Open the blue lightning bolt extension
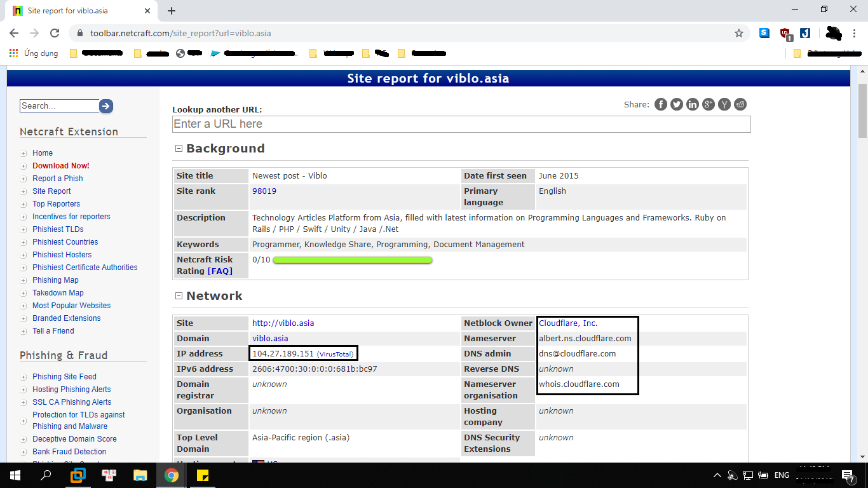 [x=805, y=33]
